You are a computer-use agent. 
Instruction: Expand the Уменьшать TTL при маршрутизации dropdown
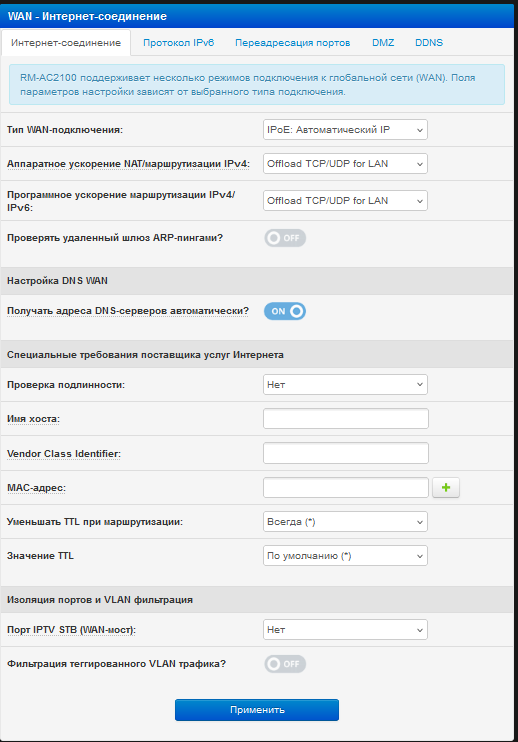[345, 522]
